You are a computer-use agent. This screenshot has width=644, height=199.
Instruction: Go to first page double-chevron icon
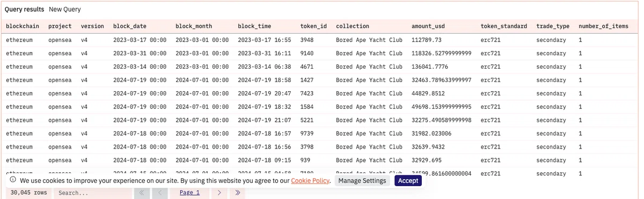pos(142,193)
